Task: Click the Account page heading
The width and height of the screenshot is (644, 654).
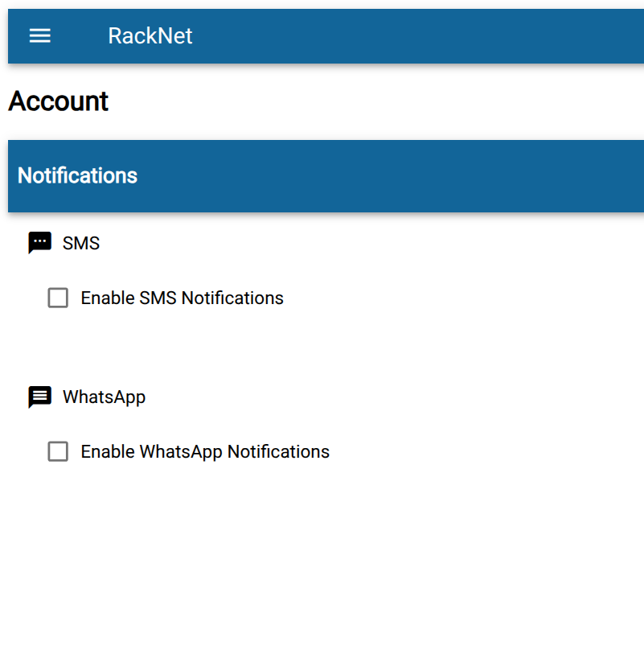Action: 59,101
